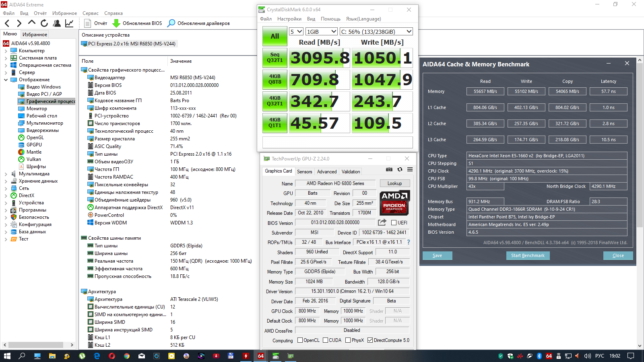644x362 pixels.
Task: Toggle the CUDA checkbox in GPU-Z
Action: click(325, 340)
